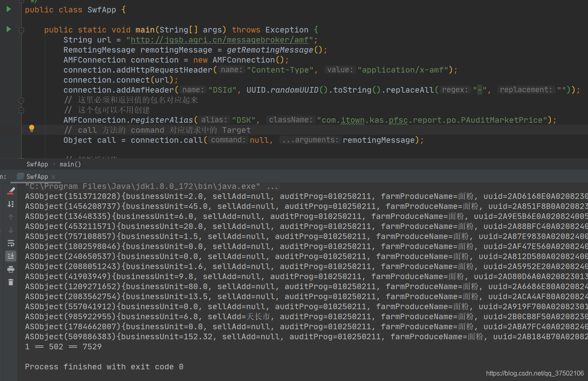
Task: Click console line ASObject(1513712028)
Action: pos(306,196)
